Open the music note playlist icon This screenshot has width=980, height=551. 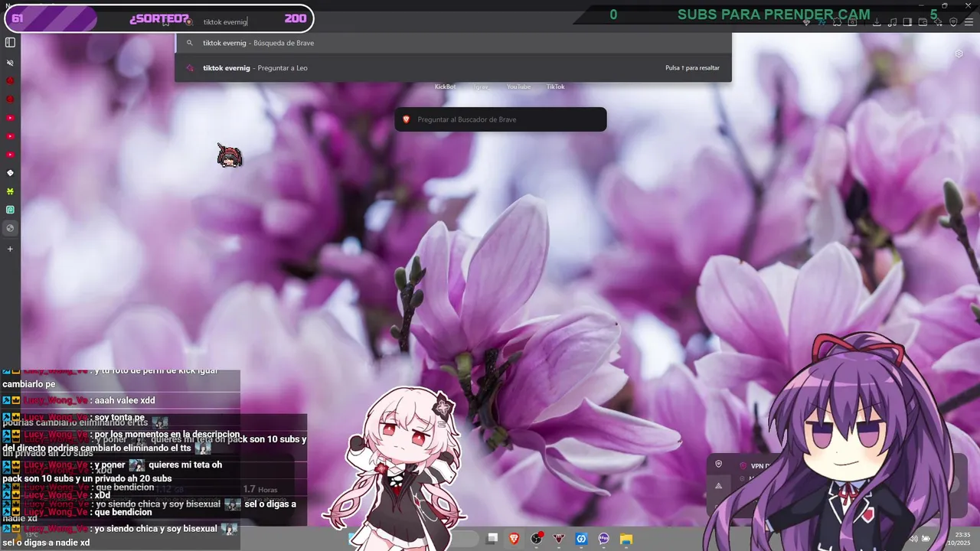892,22
